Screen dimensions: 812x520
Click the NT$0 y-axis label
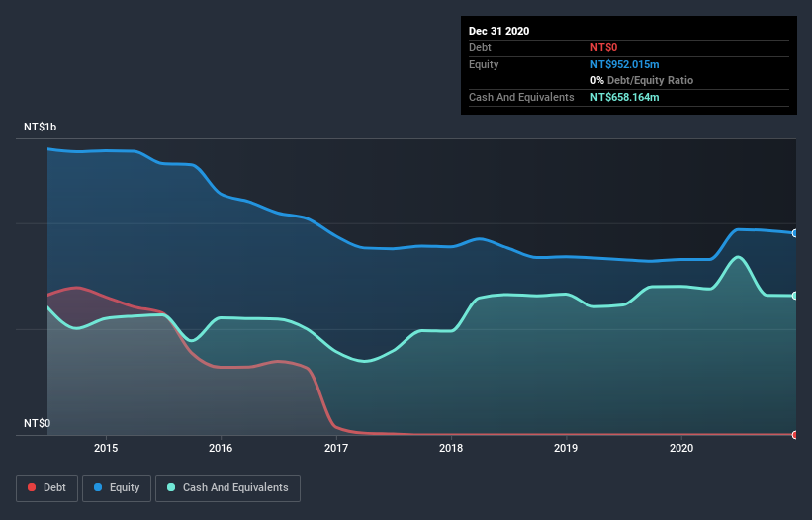click(x=38, y=423)
